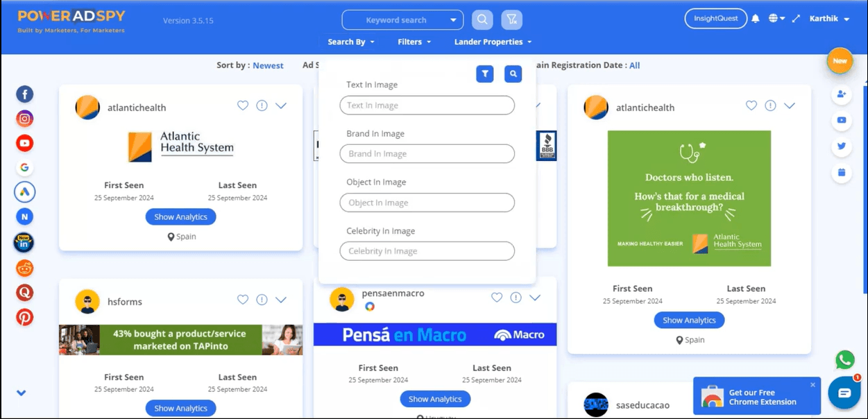The height and width of the screenshot is (419, 868).
Task: Click the magnifier search button beside keyword box
Action: click(x=483, y=19)
